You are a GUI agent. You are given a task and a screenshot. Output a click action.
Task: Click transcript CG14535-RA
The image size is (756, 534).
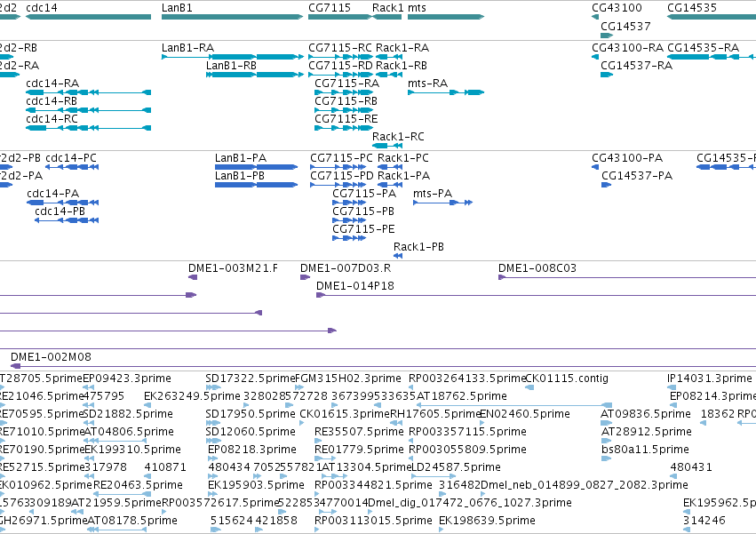(712, 57)
